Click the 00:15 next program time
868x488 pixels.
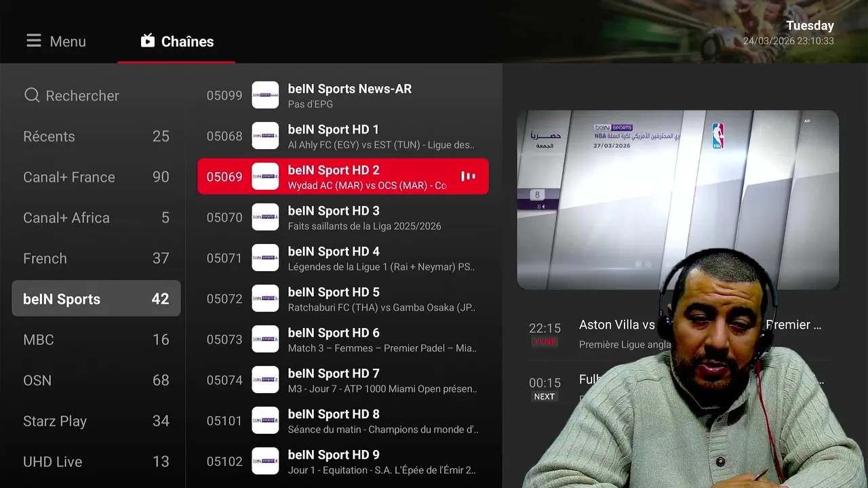[x=545, y=383]
